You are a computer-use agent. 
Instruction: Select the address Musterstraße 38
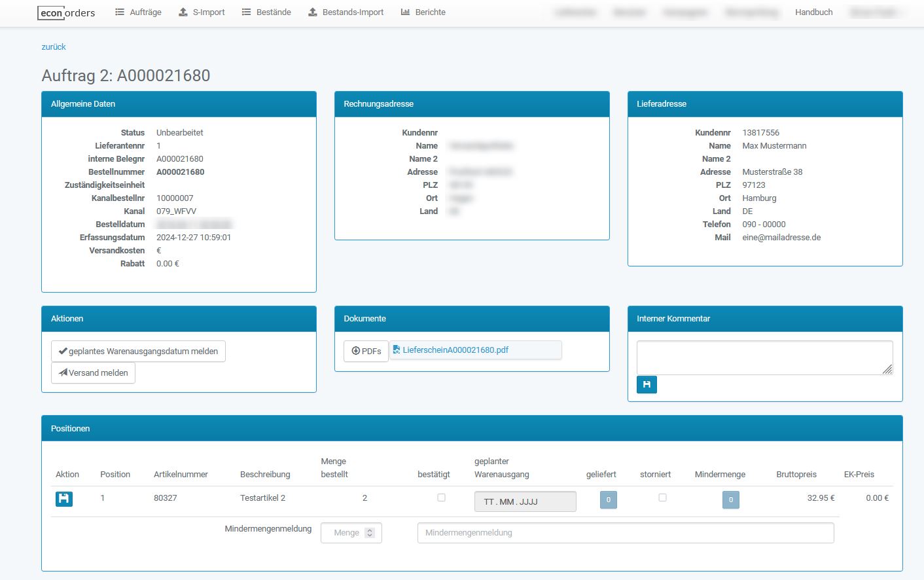coord(772,172)
